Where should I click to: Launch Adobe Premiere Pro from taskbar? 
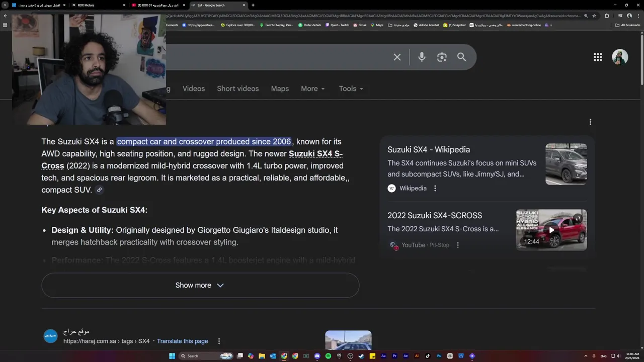[x=394, y=356]
